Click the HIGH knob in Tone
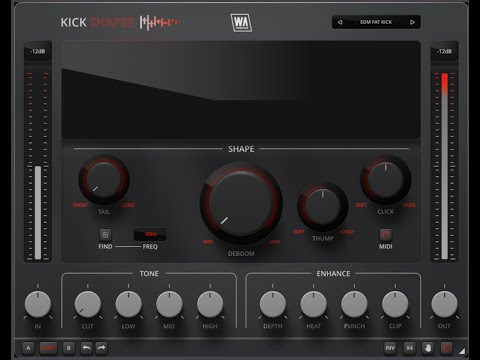This screenshot has height=360, width=480. click(x=210, y=304)
